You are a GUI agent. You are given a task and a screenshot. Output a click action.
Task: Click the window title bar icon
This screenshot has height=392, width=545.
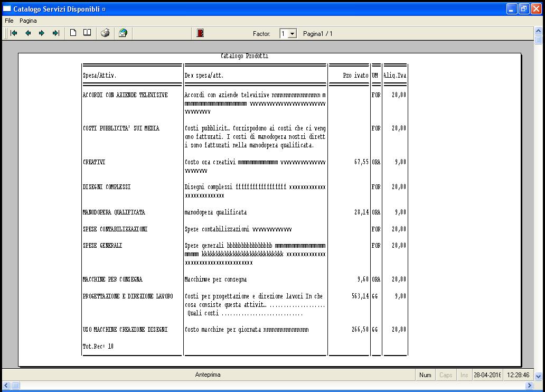[x=7, y=8]
